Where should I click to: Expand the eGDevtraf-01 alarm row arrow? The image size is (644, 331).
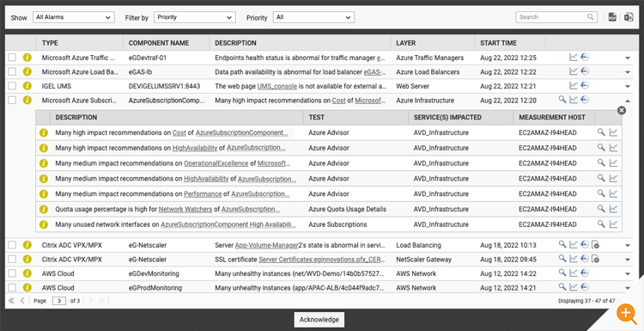(628, 58)
